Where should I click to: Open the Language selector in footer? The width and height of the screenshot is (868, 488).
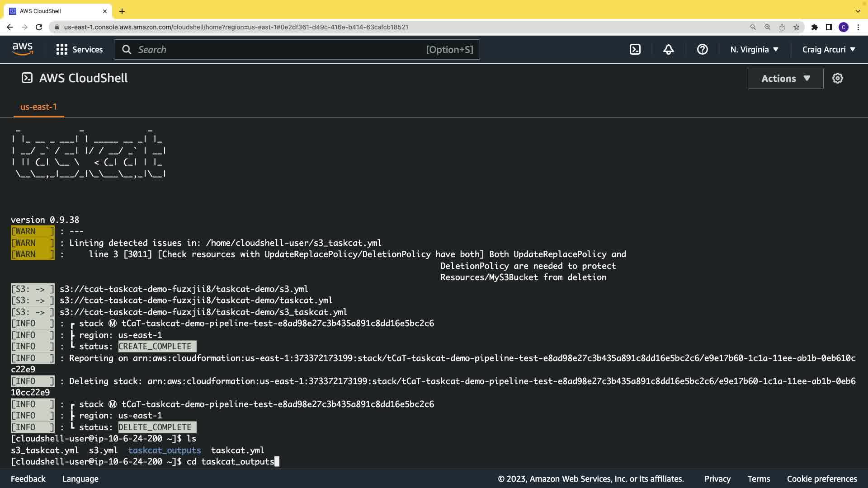click(x=80, y=479)
